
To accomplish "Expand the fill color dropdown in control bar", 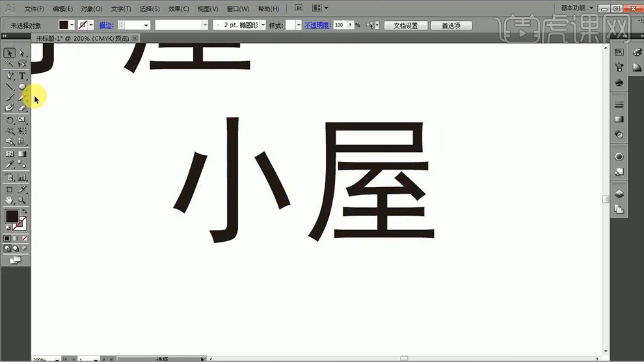I will pos(72,25).
